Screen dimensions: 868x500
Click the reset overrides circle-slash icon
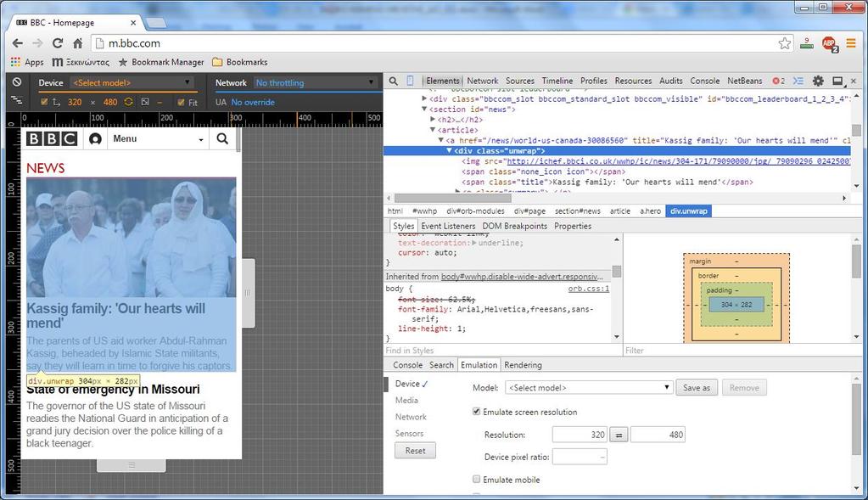[17, 82]
